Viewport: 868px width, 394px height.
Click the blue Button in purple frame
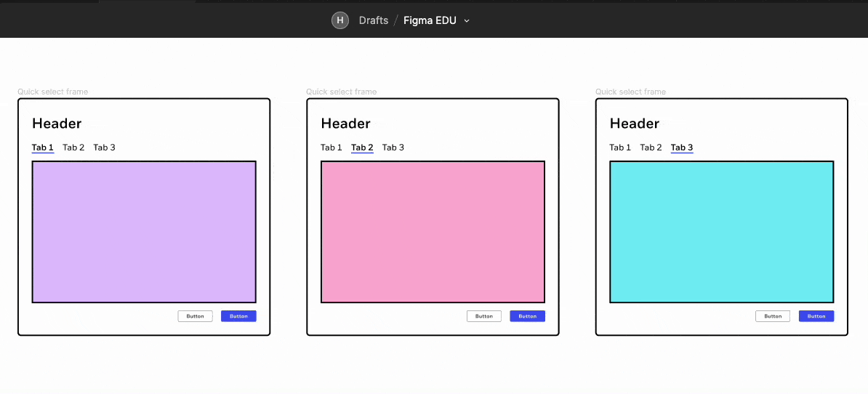pyautogui.click(x=238, y=316)
